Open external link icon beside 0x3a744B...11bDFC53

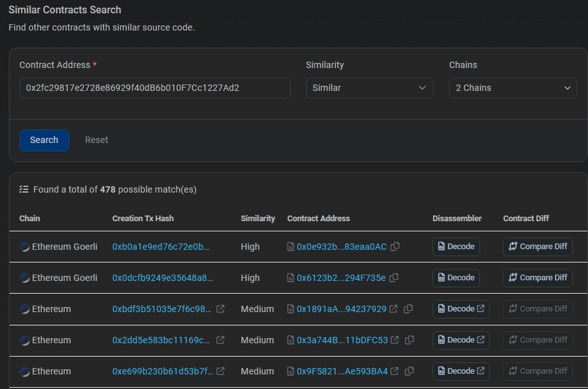395,340
